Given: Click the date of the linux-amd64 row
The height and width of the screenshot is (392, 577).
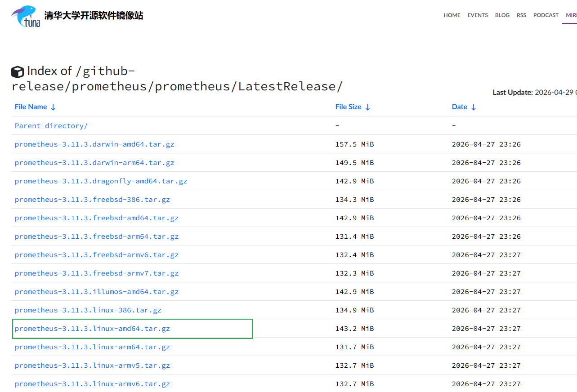Looking at the screenshot, I should (486, 329).
